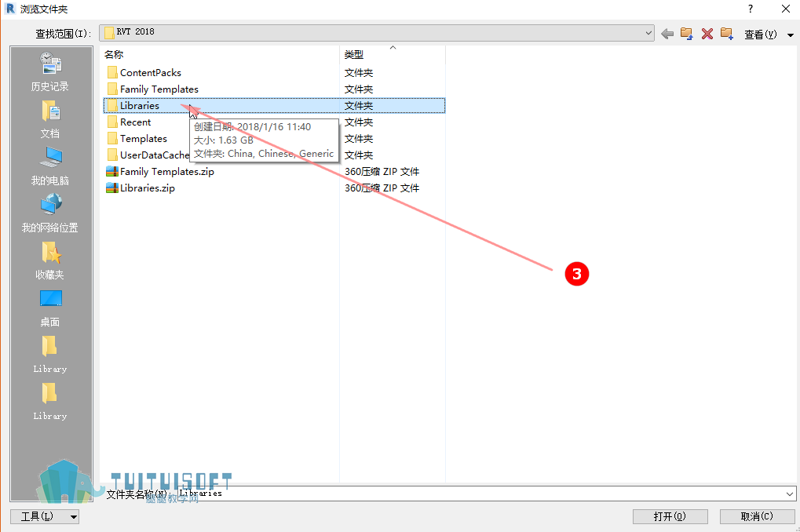Open the 工具(L) tools dropdown
This screenshot has width=800, height=532.
tap(45, 516)
